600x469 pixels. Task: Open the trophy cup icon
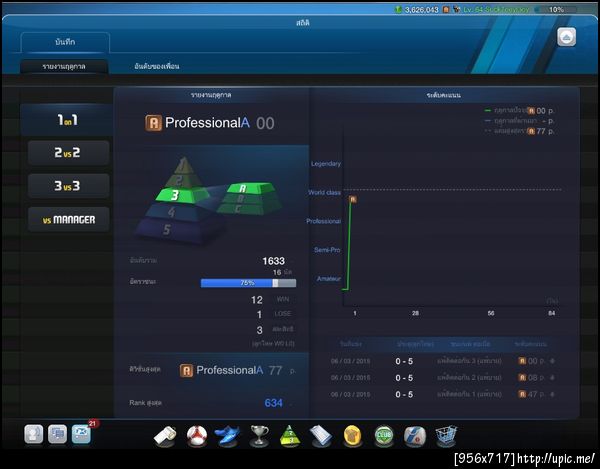pos(259,436)
